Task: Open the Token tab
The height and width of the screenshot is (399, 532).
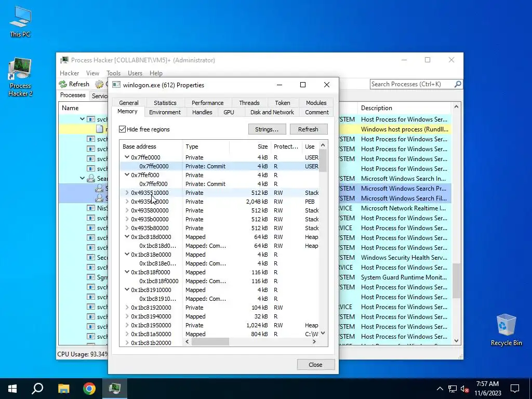Action: 282,103
